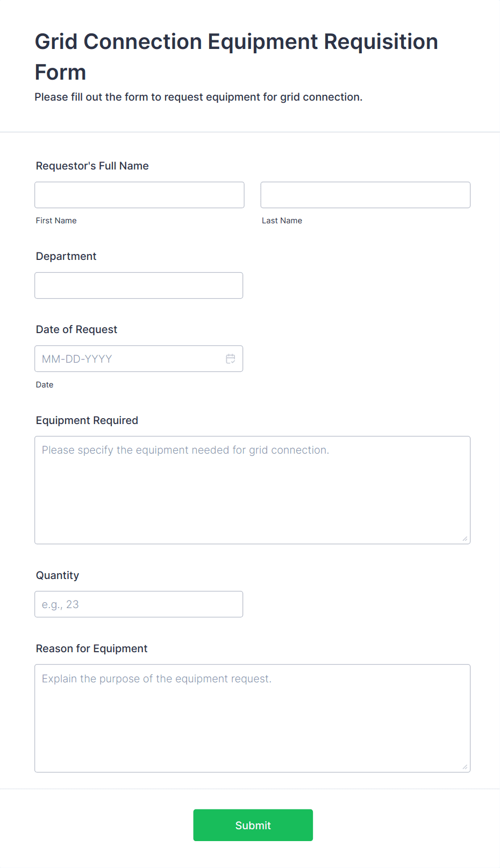The height and width of the screenshot is (868, 500).
Task: Click the "Reason for Equipment" label
Action: pos(91,648)
